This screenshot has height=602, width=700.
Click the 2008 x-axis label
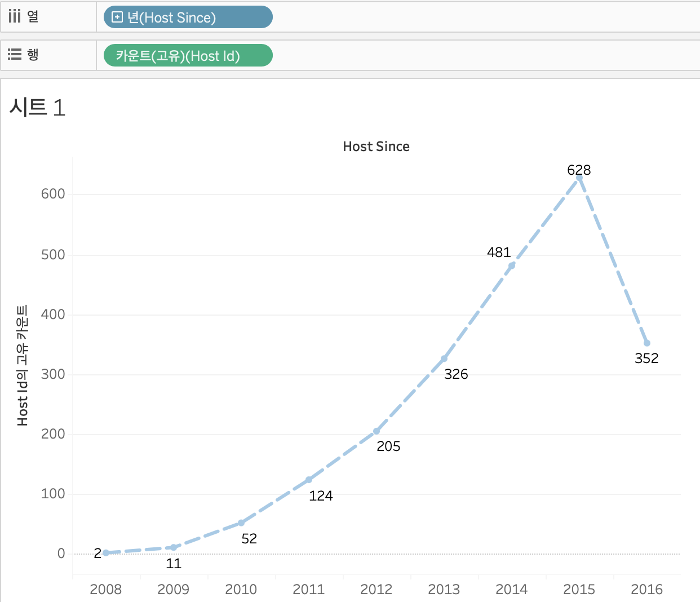[x=106, y=590]
